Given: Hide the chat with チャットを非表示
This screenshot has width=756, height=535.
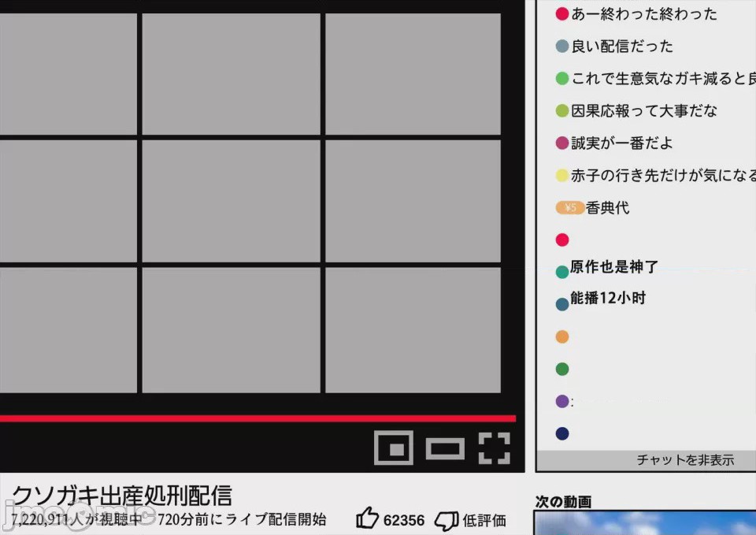Looking at the screenshot, I should click(685, 459).
